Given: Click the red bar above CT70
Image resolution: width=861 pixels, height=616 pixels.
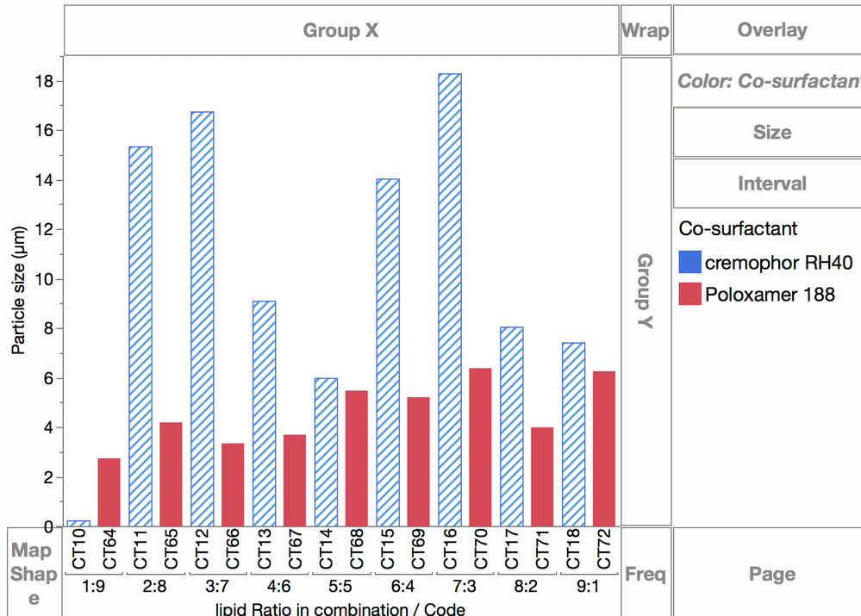Looking at the screenshot, I should (x=480, y=447).
